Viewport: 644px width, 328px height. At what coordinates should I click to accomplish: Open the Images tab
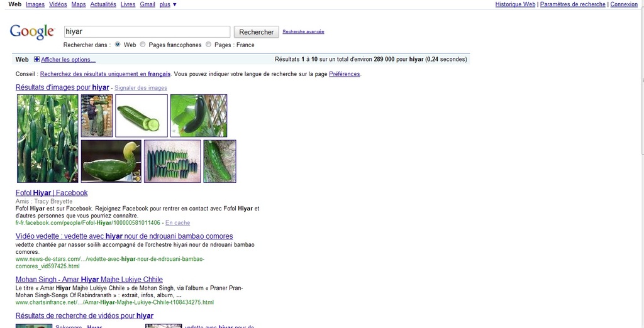pos(35,4)
